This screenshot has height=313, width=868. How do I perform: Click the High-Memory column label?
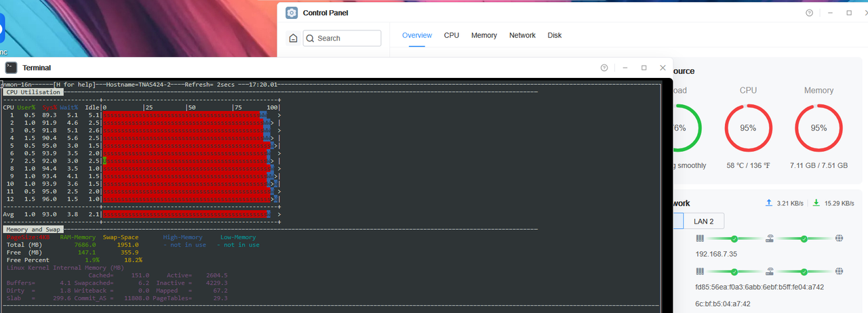(182, 237)
